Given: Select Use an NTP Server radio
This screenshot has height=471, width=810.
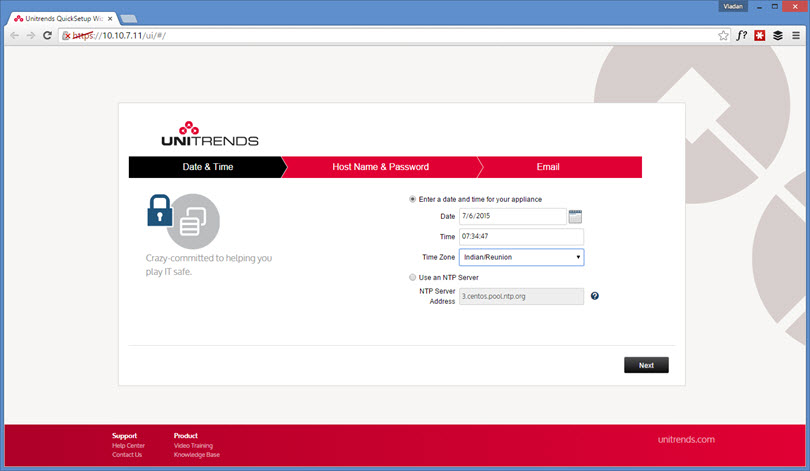Looking at the screenshot, I should (412, 277).
